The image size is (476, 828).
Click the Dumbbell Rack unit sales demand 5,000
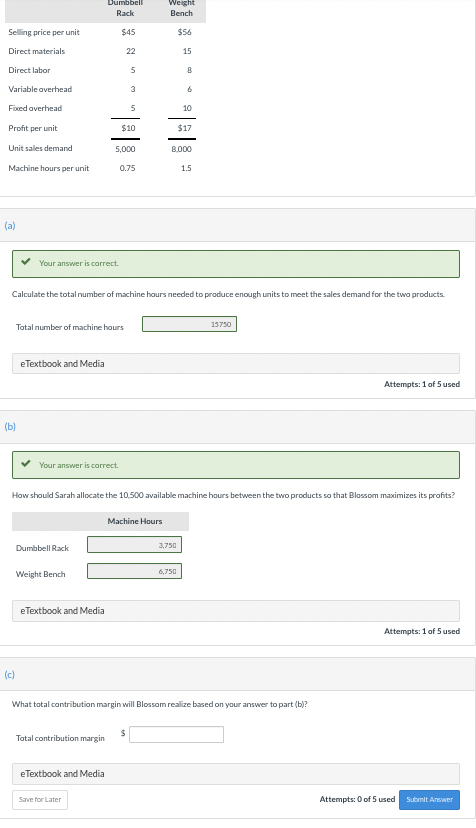[125, 149]
